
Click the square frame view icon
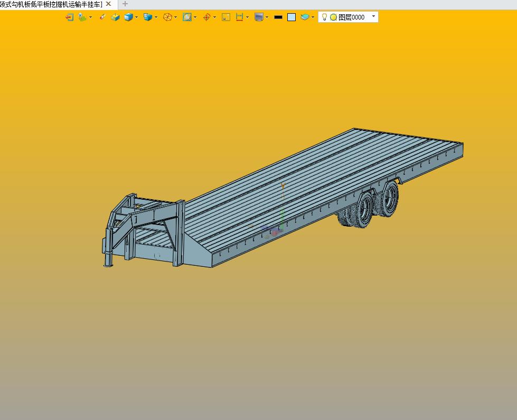226,17
